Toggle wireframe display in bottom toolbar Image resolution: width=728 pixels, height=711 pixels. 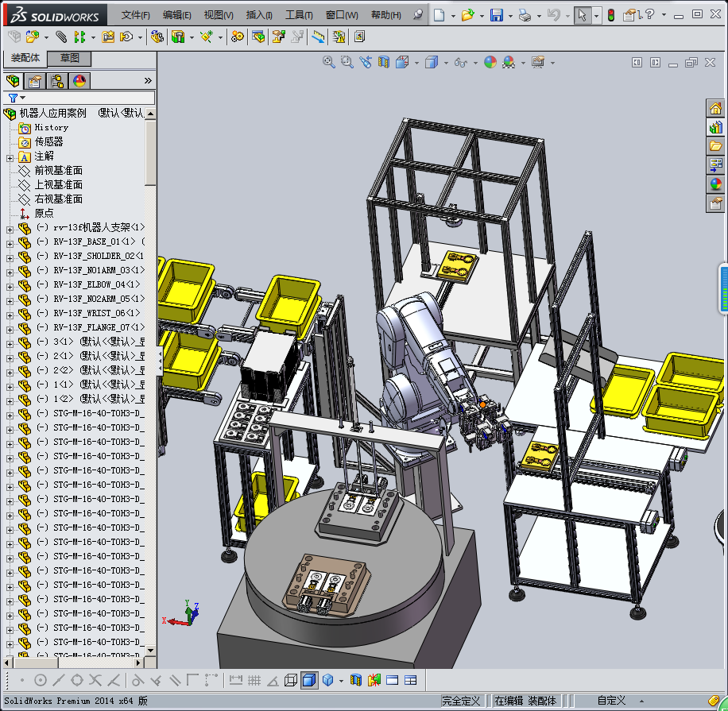(291, 680)
